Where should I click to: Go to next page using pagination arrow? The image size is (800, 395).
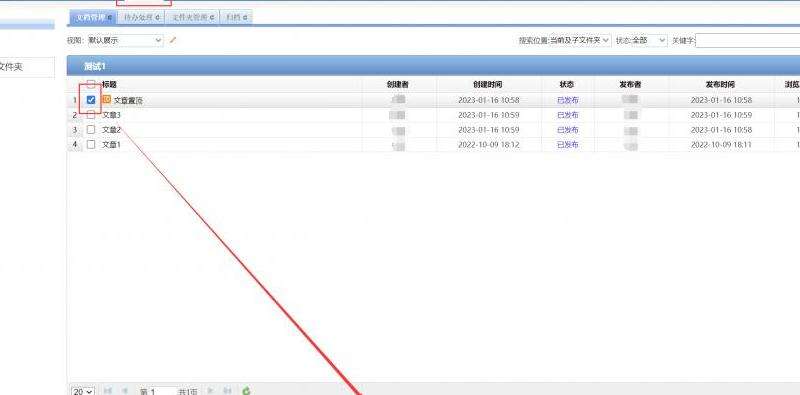coord(211,391)
